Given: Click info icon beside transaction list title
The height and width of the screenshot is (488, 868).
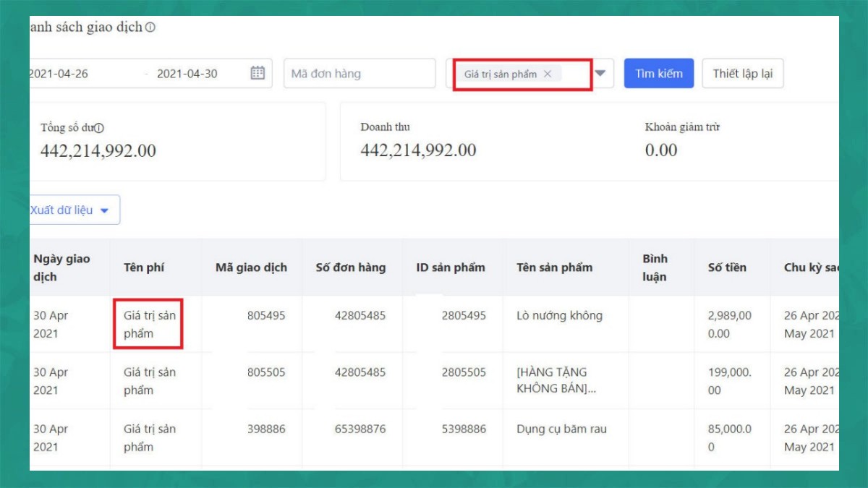Looking at the screenshot, I should [x=150, y=27].
